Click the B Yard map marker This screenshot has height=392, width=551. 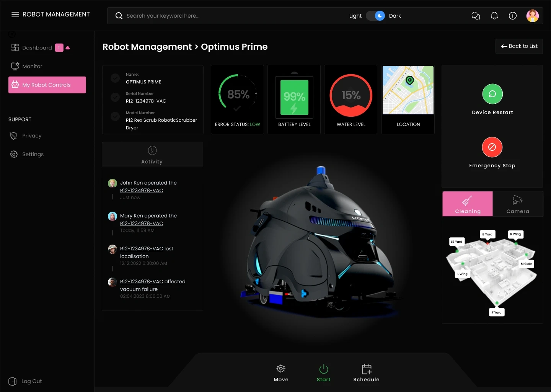[487, 234]
